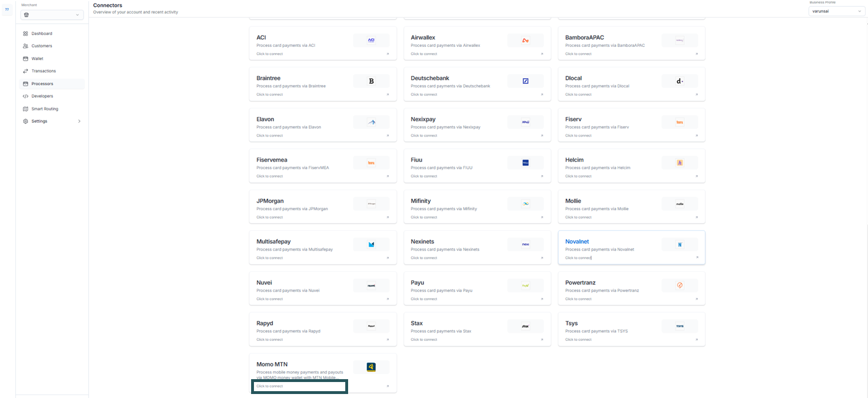Click the Tsys logo icon
Screen dimensions: 868x398
click(680, 326)
